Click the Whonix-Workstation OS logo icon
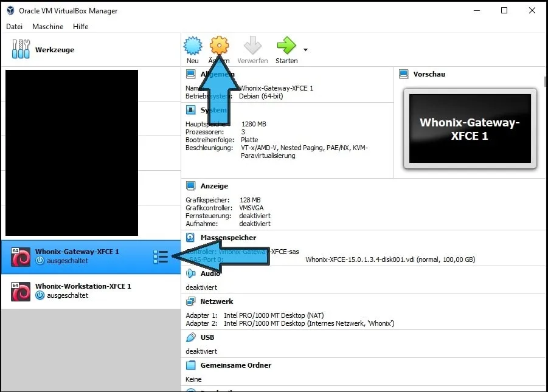 (x=21, y=291)
